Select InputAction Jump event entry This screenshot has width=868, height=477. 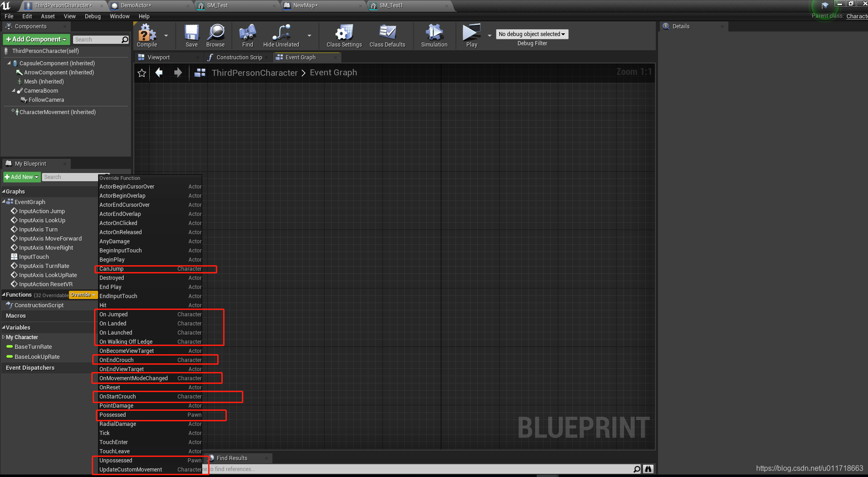point(42,211)
